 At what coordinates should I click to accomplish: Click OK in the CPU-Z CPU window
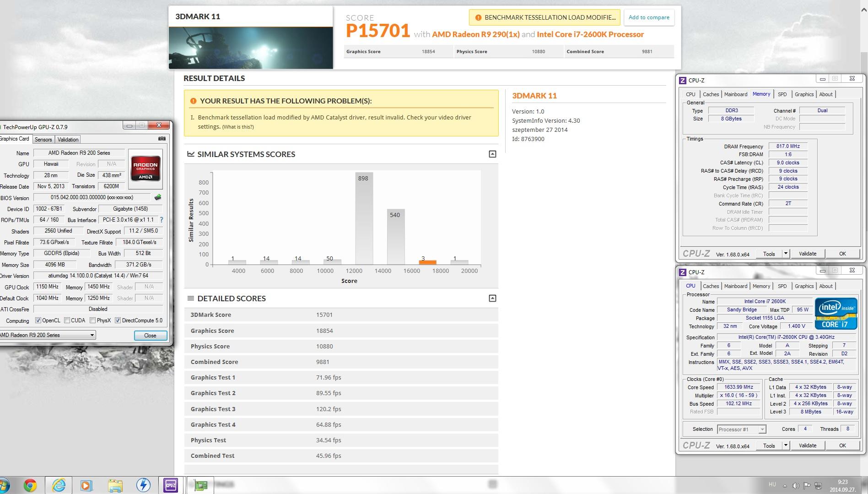point(842,445)
